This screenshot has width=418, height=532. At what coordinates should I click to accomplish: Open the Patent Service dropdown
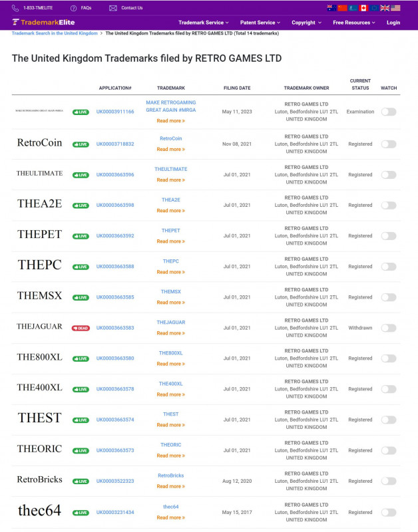260,22
